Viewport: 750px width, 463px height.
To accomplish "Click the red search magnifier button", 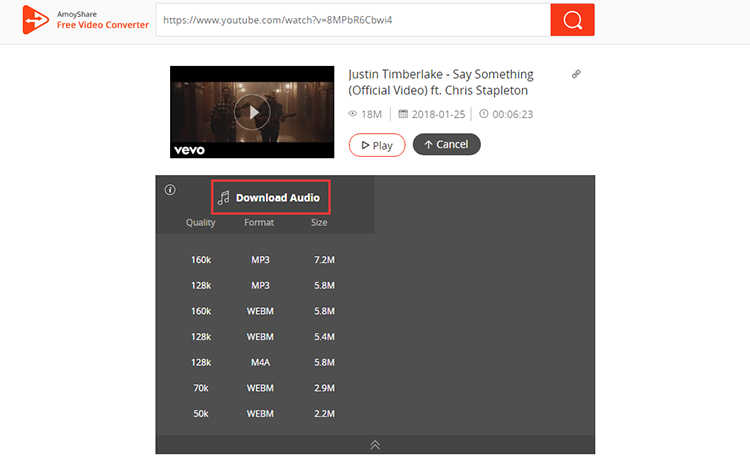I will pyautogui.click(x=572, y=20).
